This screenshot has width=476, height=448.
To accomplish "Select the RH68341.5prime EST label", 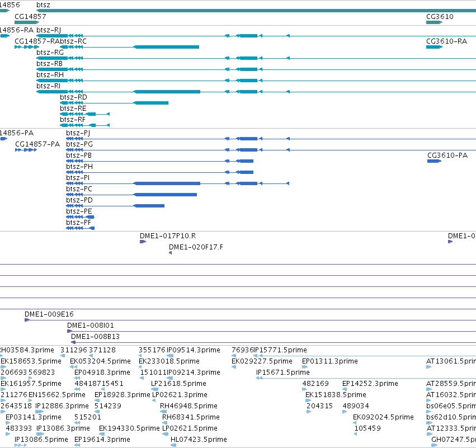I will click(191, 417).
